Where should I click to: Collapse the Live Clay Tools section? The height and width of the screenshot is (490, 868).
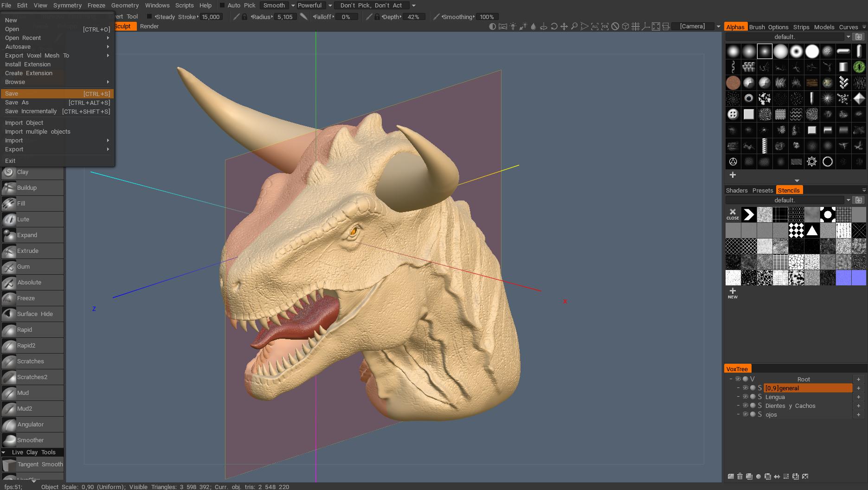pyautogui.click(x=4, y=452)
